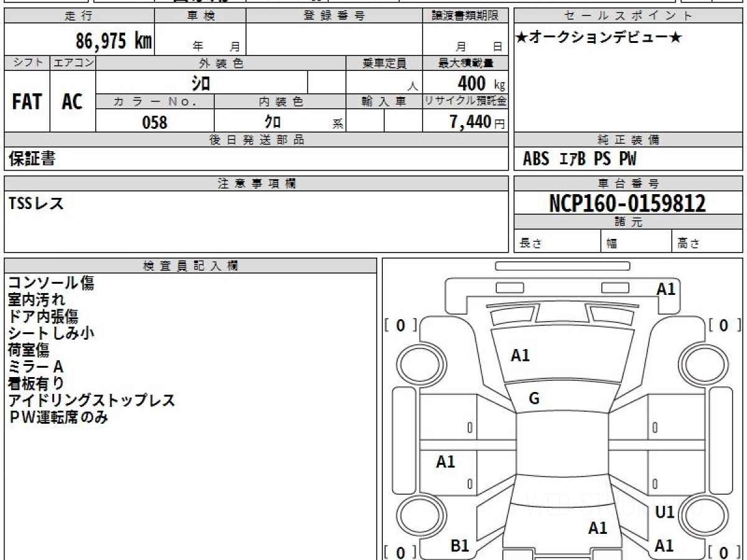
Task: Select the B1 damage mark on the diagram
Action: coord(459,546)
